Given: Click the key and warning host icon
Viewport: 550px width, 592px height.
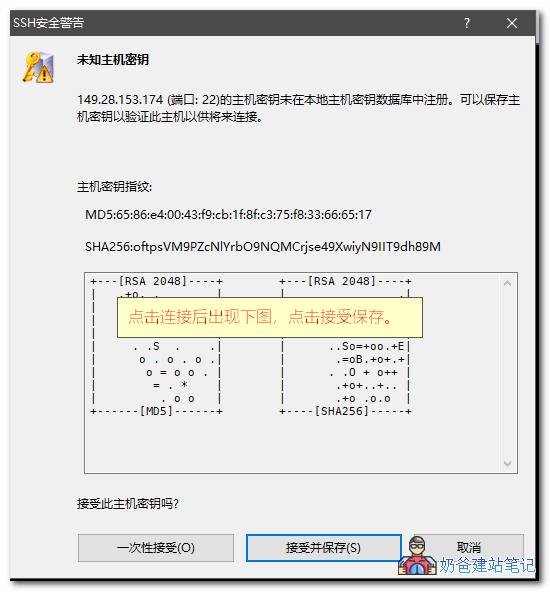Looking at the screenshot, I should 39,68.
